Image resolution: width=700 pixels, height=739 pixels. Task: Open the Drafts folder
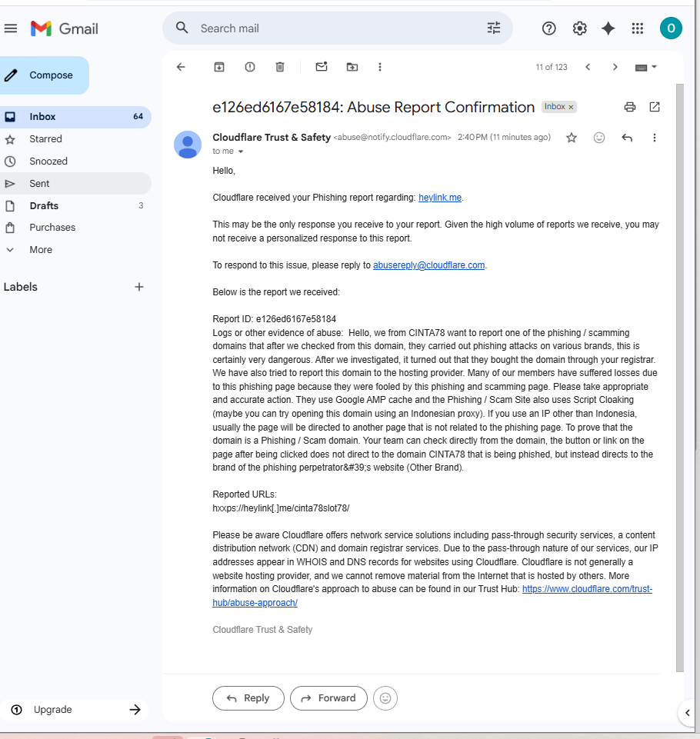pyautogui.click(x=75, y=205)
